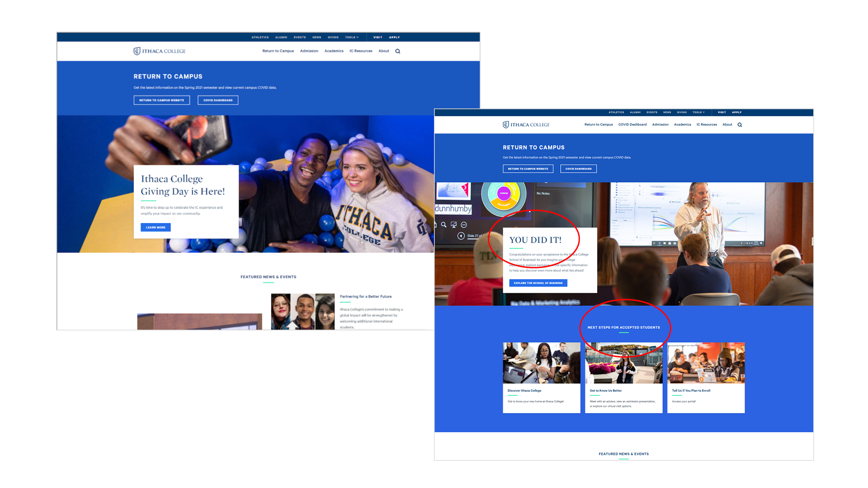Open COVID Dashboard nav menu item
Image resolution: width=868 pixels, height=488 pixels.
click(x=632, y=125)
